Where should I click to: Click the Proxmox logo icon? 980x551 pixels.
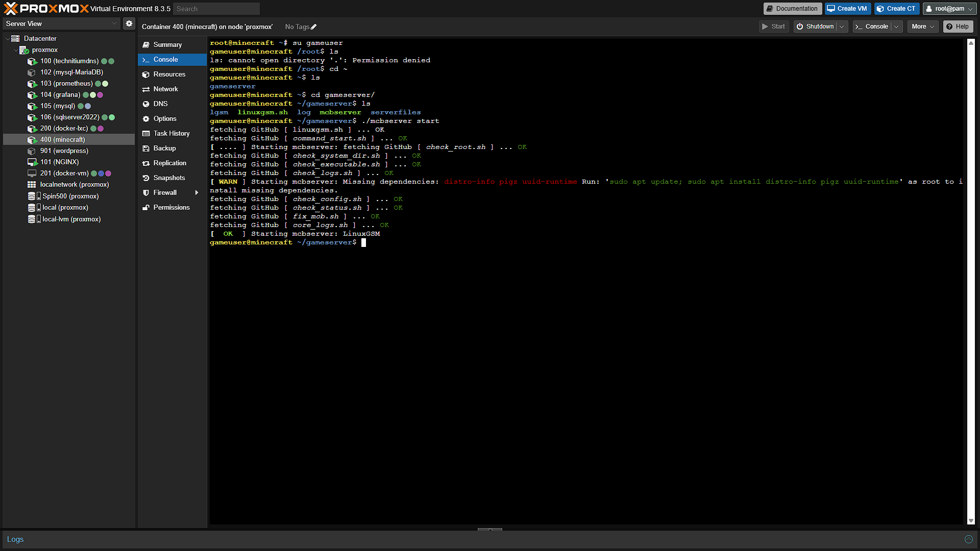coord(11,8)
